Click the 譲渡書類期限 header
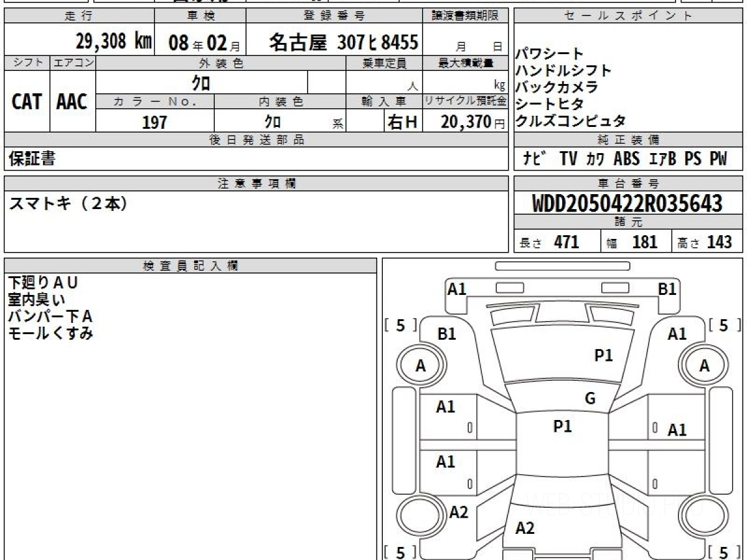Viewport: 747px width, 560px height. 466,16
